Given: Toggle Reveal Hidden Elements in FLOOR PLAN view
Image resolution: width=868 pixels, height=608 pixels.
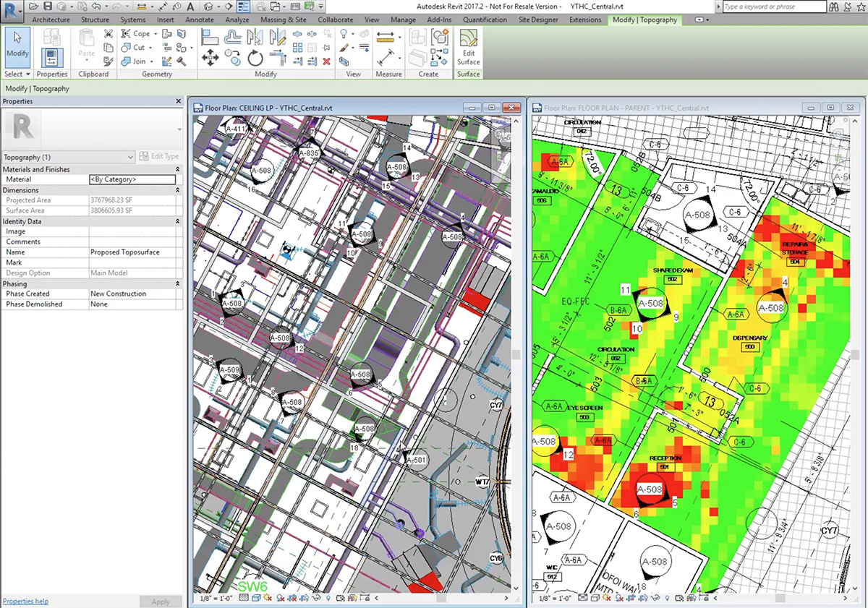Looking at the screenshot, I should coord(666,599).
